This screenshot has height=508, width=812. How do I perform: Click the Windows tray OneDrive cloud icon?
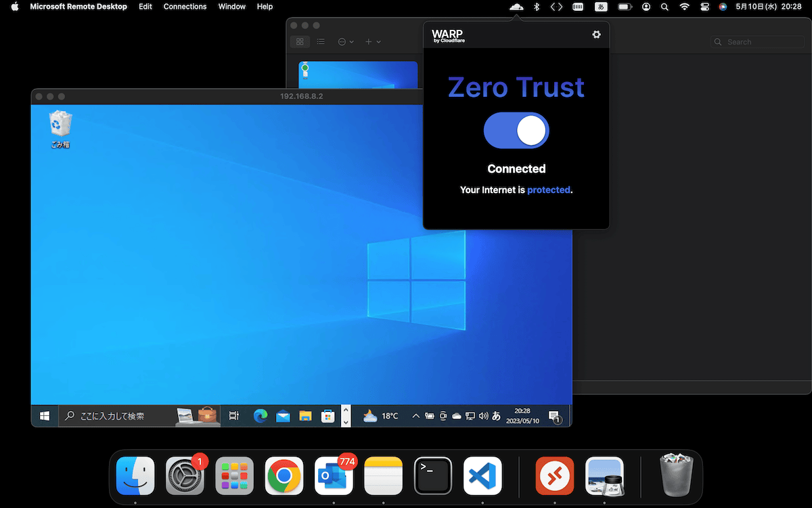click(457, 416)
